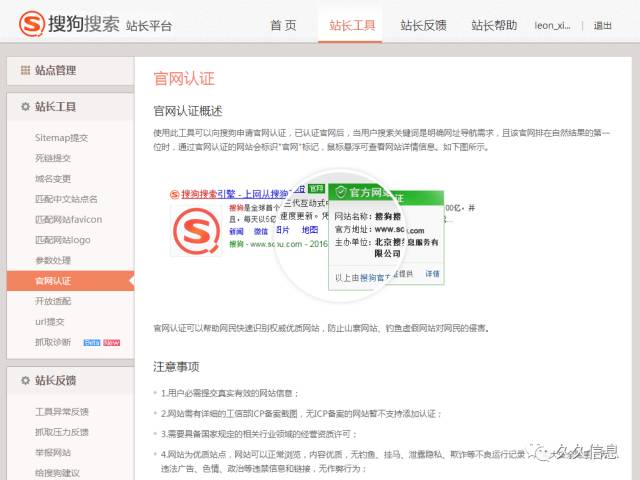Viewport: 640px width, 480px height.
Task: Open the 站长反馈 top tab
Action: pyautogui.click(x=424, y=26)
